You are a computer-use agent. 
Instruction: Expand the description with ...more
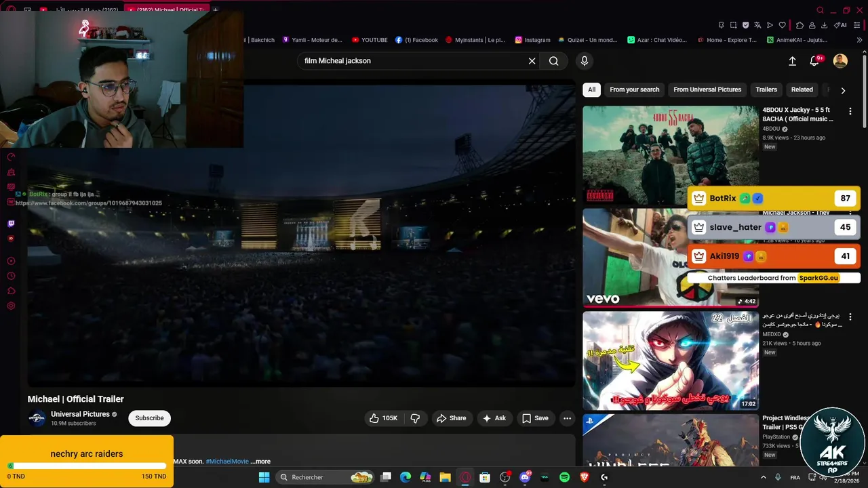260,462
